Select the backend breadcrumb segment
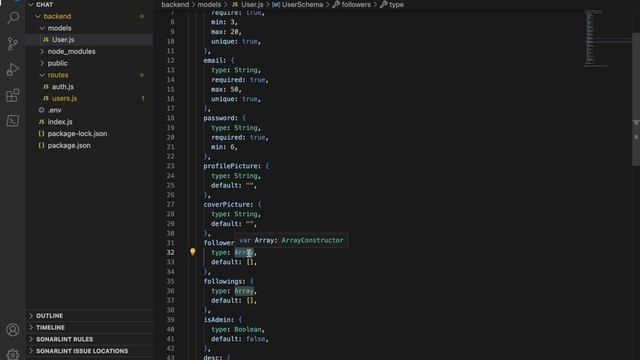This screenshot has width=640, height=360. click(175, 4)
